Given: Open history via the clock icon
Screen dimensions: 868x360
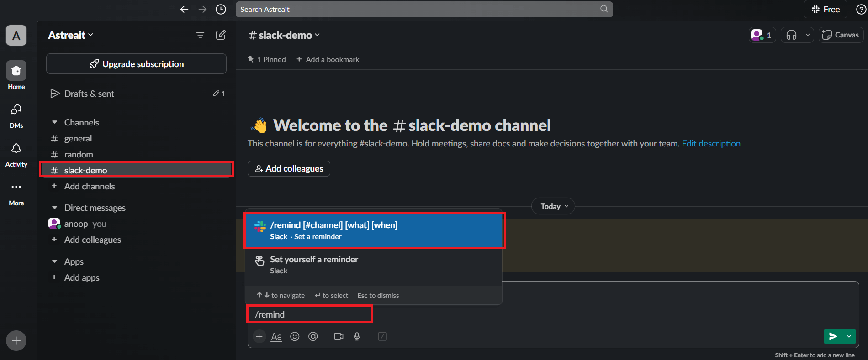Looking at the screenshot, I should [221, 9].
